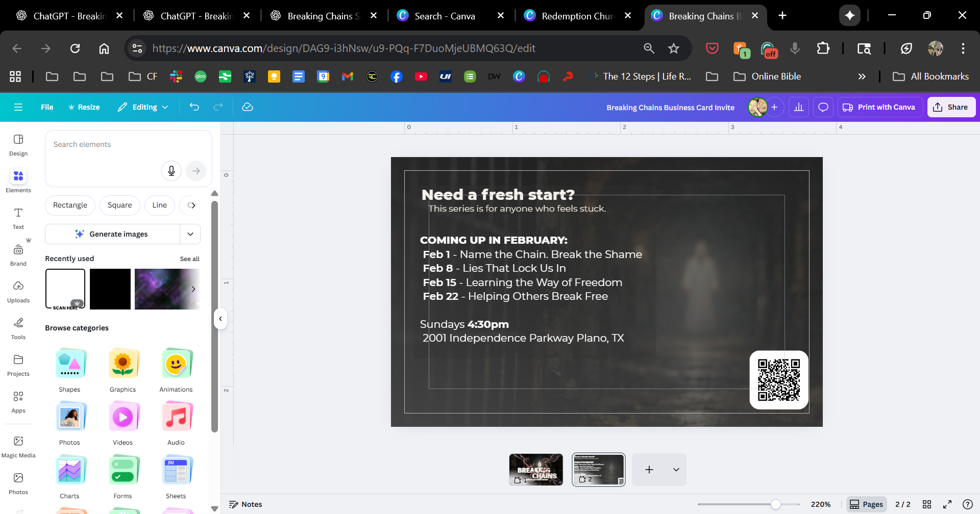980x514 pixels.
Task: Toggle the Pages thumbnail strip
Action: (866, 504)
